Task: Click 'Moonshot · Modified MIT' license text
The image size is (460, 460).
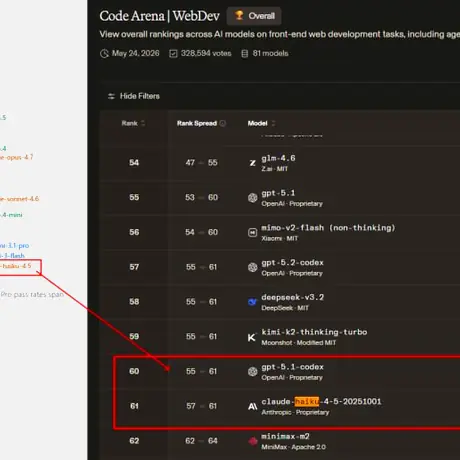Action: [x=298, y=343]
